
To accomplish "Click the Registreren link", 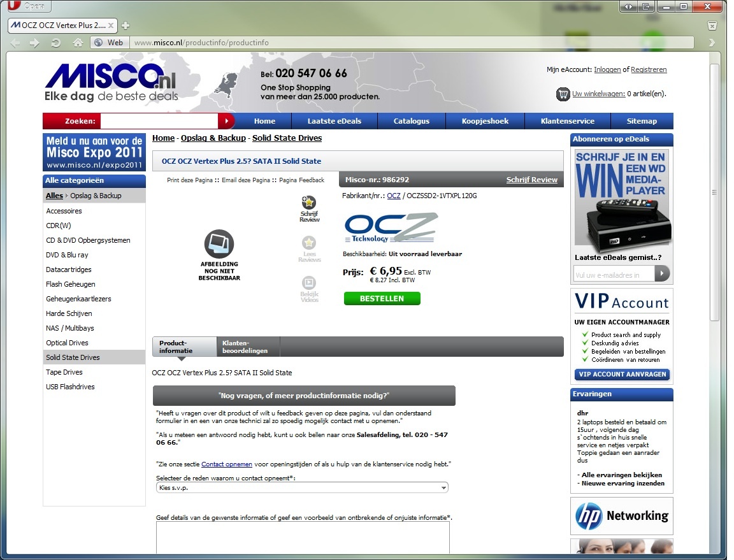I will coord(649,70).
